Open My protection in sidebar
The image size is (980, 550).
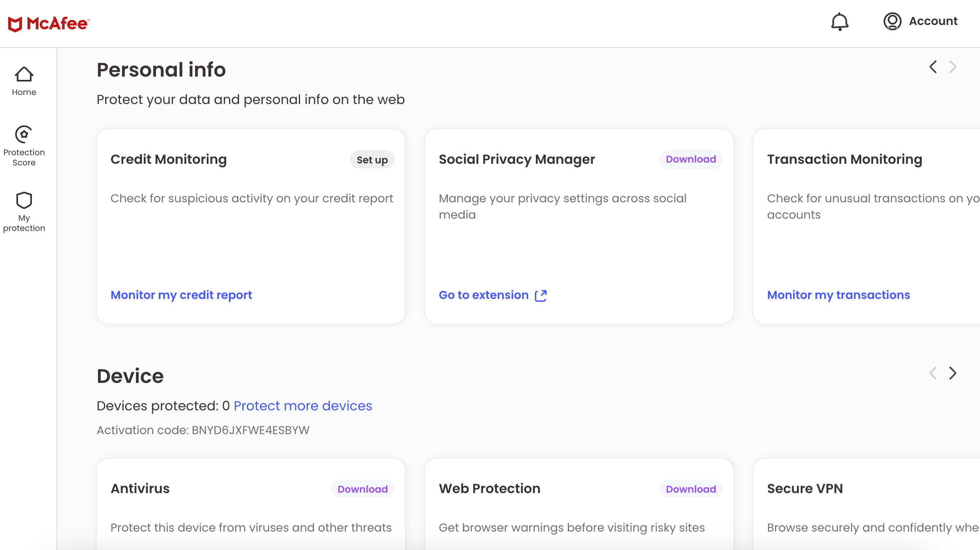pyautogui.click(x=24, y=212)
